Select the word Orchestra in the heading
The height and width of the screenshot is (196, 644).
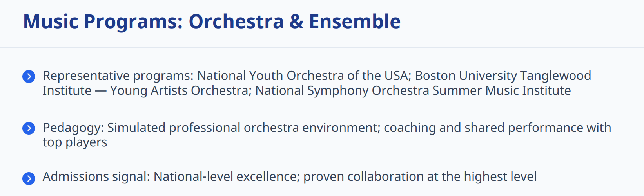coord(236,22)
